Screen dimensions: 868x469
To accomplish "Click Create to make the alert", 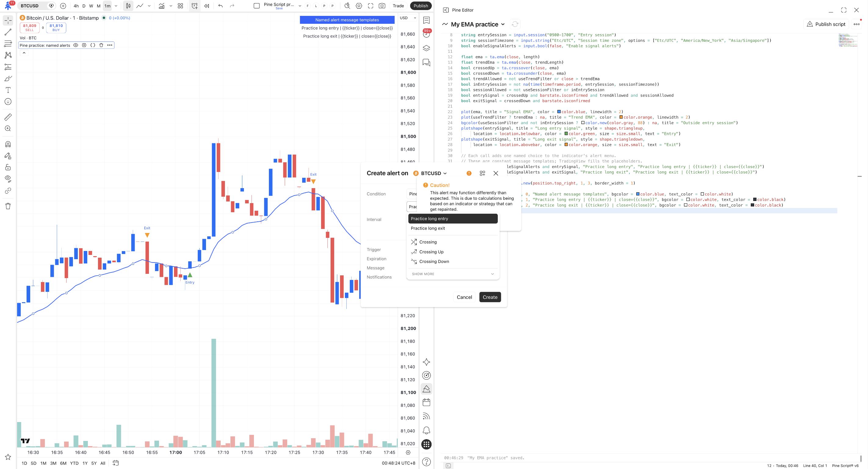I will point(490,297).
